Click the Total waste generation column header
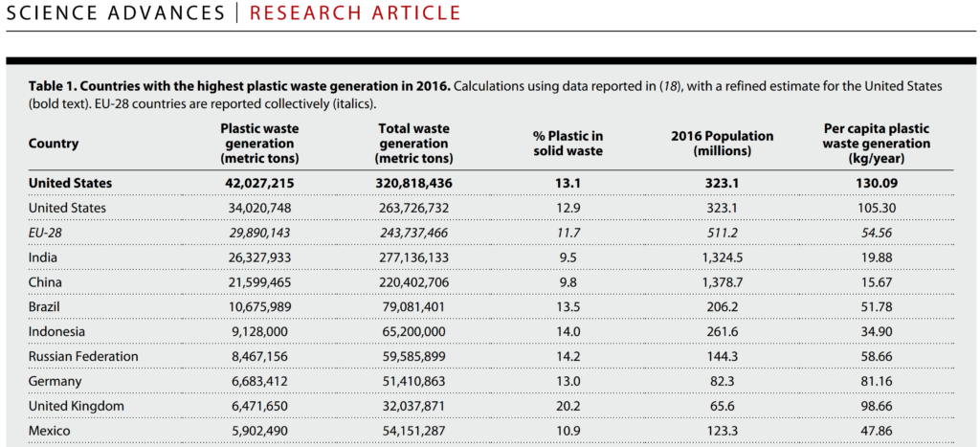Screen dimensions: 980x447 [414, 143]
